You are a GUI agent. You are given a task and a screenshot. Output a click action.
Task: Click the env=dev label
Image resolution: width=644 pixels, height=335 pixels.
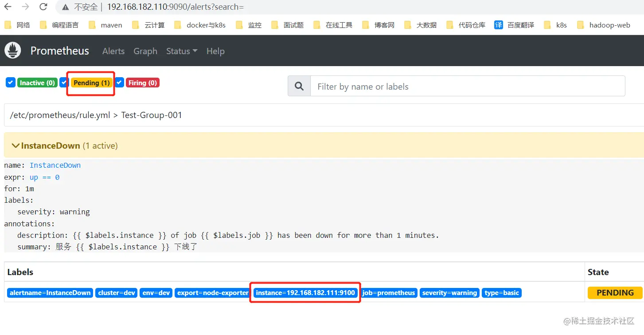point(156,293)
